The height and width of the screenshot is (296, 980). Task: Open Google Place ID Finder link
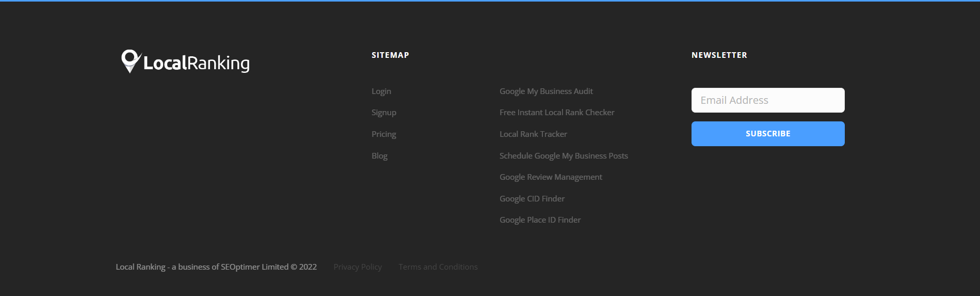click(x=540, y=220)
